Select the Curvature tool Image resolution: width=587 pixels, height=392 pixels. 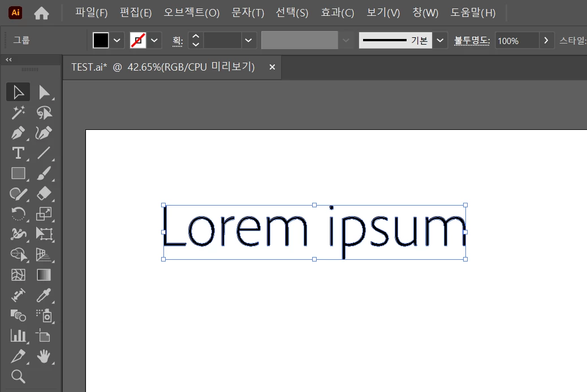pos(44,133)
